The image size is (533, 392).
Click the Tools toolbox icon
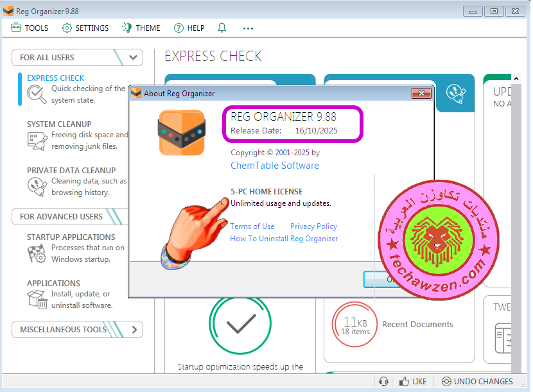tap(16, 28)
